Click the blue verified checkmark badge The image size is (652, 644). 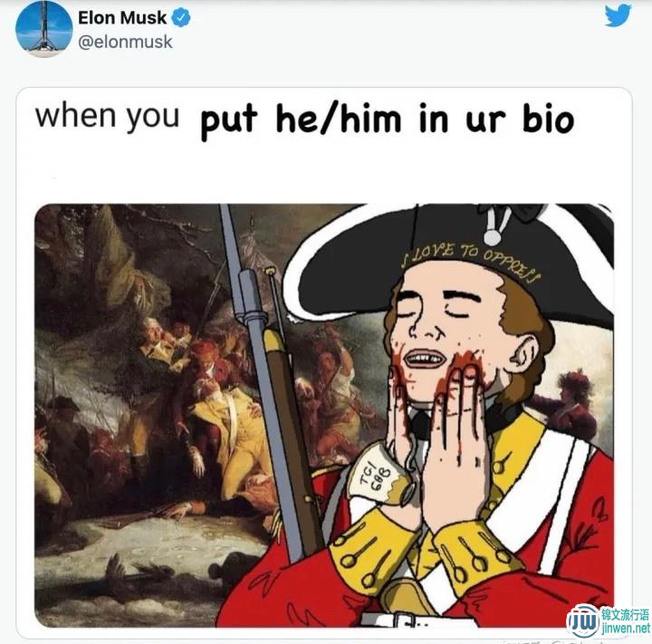pos(181,18)
